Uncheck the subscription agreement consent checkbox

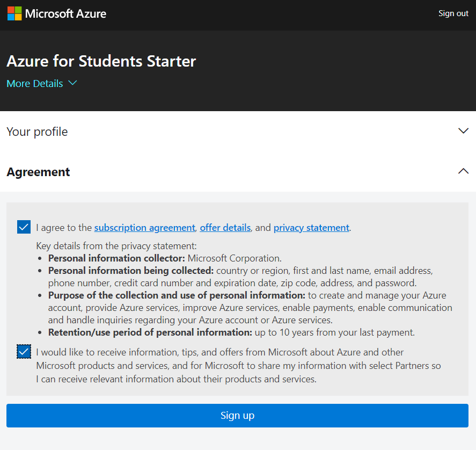coord(24,227)
